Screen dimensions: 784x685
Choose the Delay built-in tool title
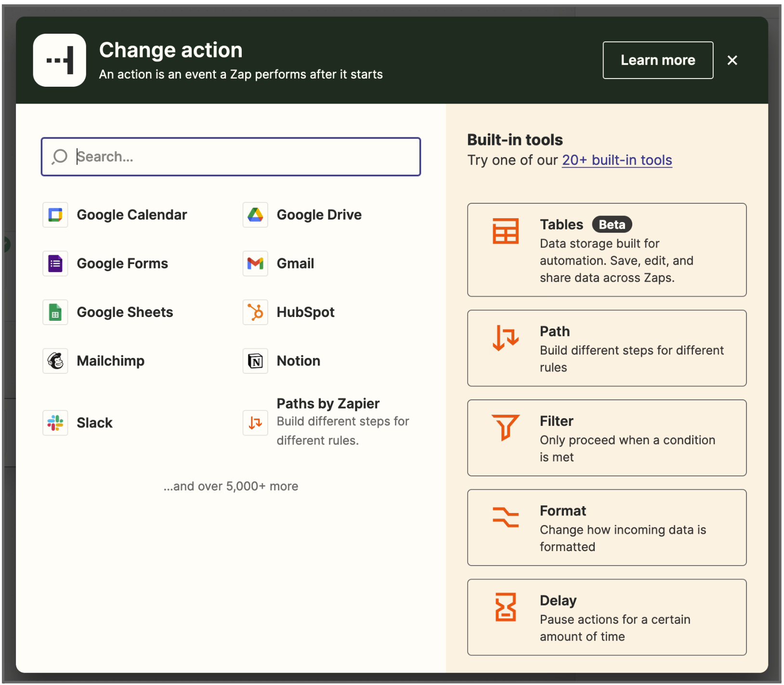558,601
